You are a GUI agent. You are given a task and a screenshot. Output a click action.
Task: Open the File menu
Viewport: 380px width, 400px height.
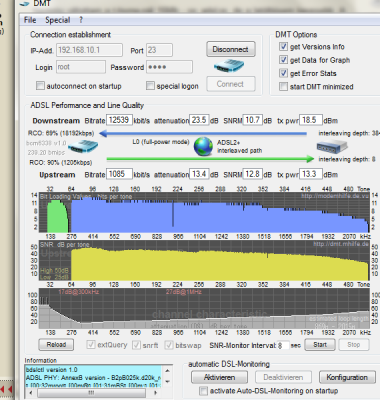tap(30, 20)
